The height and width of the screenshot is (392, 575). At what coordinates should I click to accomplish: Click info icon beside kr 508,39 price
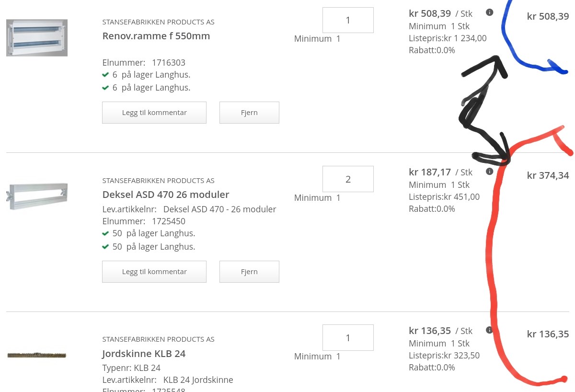tap(489, 12)
